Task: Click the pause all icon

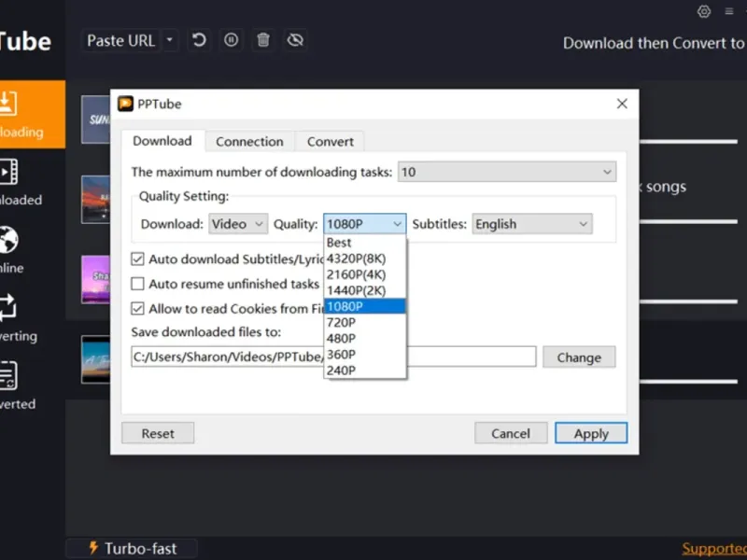Action: coord(231,40)
